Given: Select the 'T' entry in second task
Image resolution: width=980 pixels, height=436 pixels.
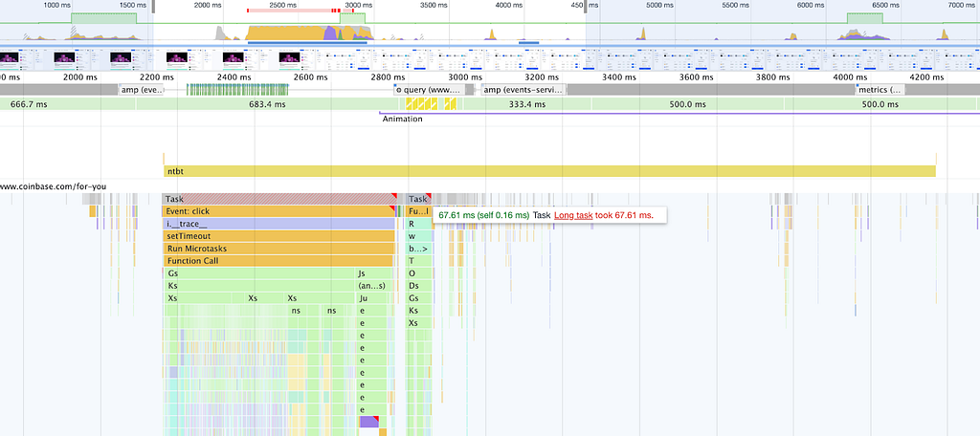Looking at the screenshot, I should click(419, 261).
